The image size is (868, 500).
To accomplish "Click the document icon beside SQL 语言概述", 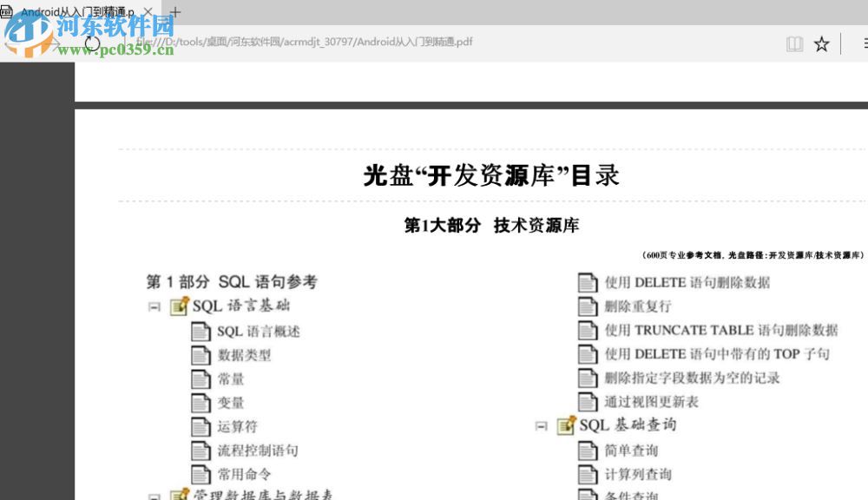I will [200, 330].
